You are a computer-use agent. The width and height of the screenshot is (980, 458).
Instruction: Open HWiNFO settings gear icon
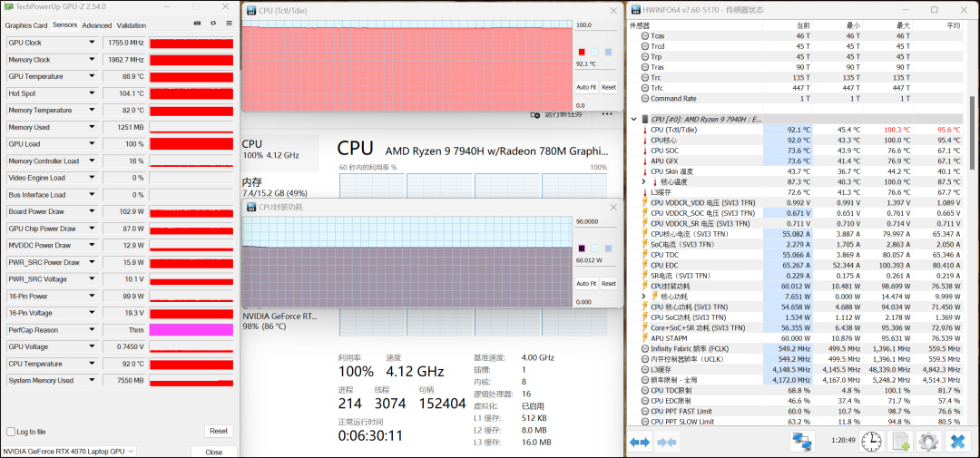927,442
